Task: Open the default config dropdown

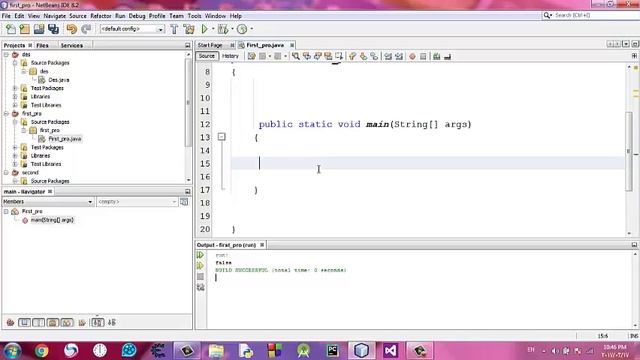Action: pyautogui.click(x=160, y=29)
